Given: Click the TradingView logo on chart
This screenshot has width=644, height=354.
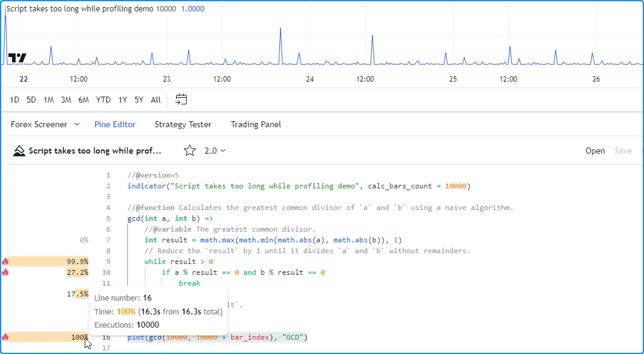Looking at the screenshot, I should coord(17,58).
